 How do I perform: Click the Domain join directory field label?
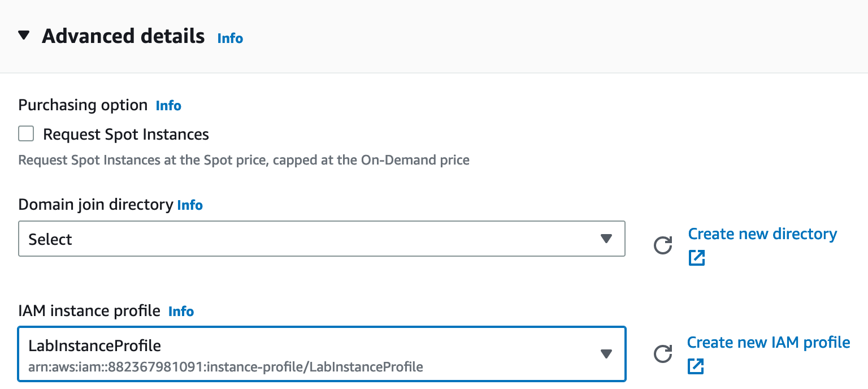(96, 205)
